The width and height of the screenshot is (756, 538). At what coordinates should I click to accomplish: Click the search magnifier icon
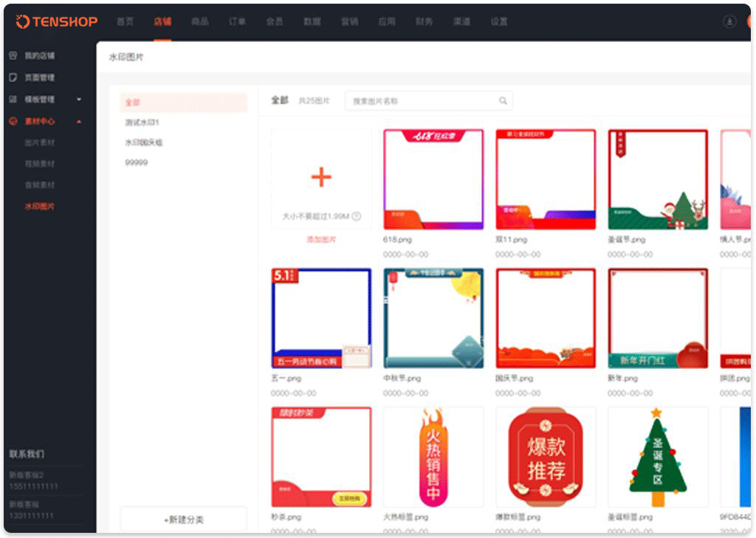[x=503, y=101]
